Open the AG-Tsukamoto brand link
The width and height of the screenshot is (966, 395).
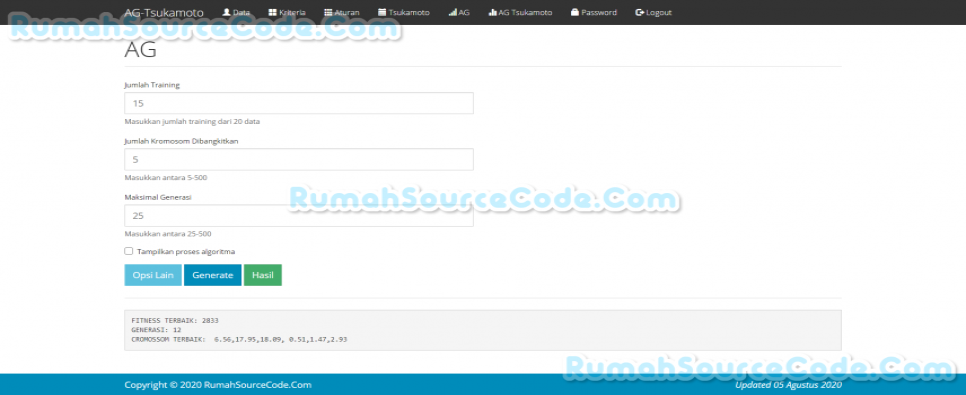164,12
